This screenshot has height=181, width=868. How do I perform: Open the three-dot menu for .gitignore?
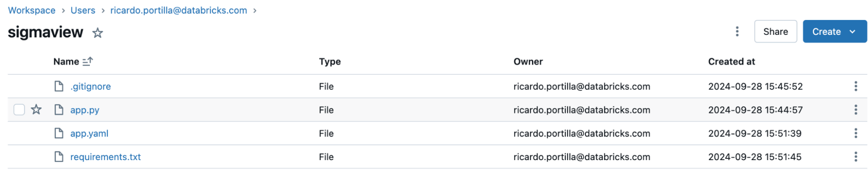click(x=855, y=86)
